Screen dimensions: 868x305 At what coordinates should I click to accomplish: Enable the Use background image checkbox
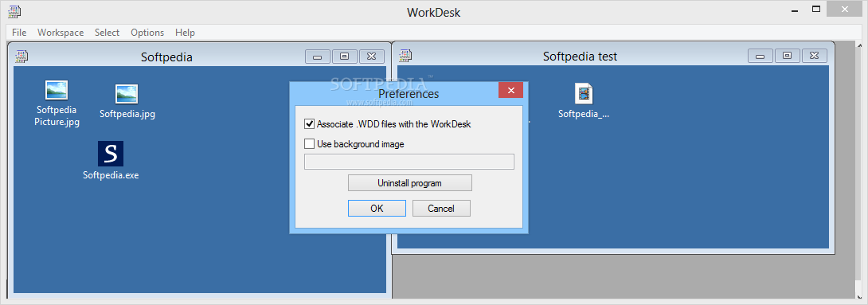coord(310,144)
